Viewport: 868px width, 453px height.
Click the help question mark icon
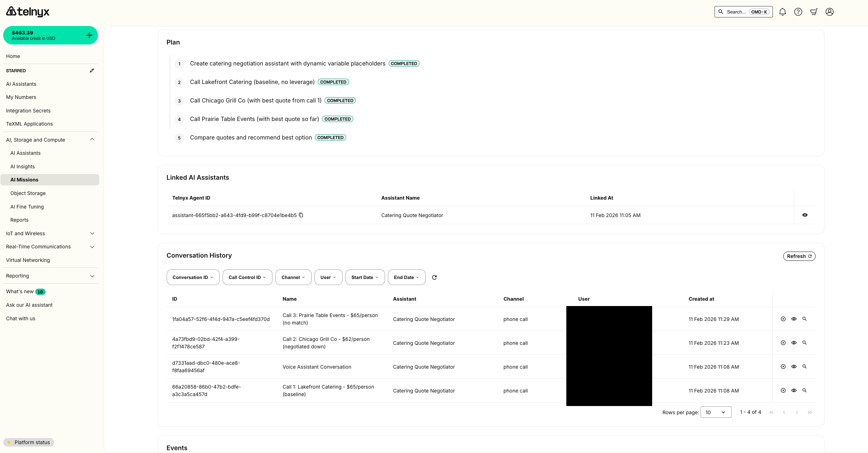[x=798, y=12]
